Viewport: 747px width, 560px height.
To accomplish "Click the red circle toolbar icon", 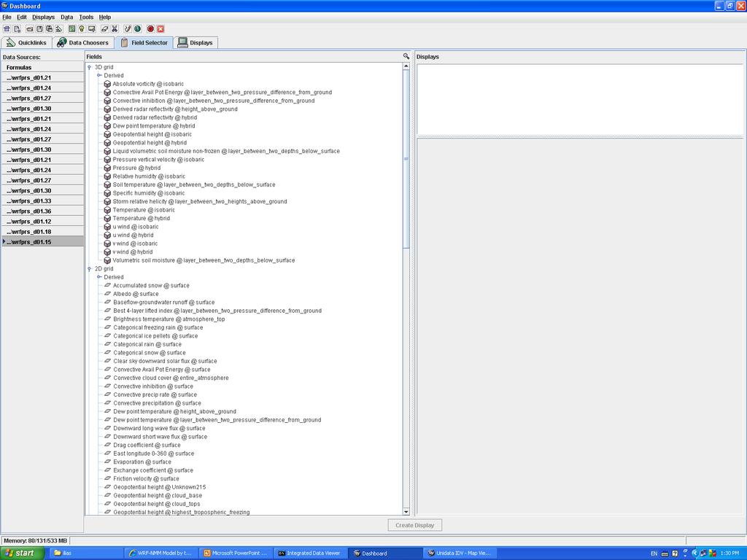I will click(150, 29).
